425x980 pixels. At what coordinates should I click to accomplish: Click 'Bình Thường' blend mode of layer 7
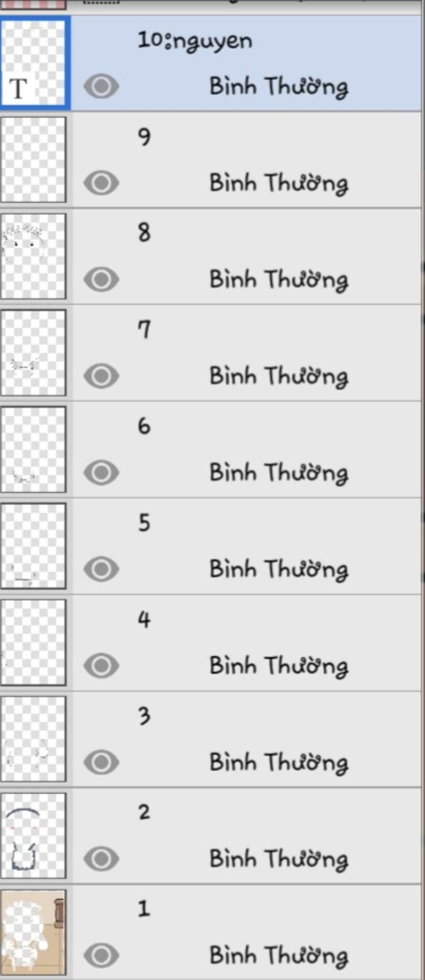(x=278, y=377)
